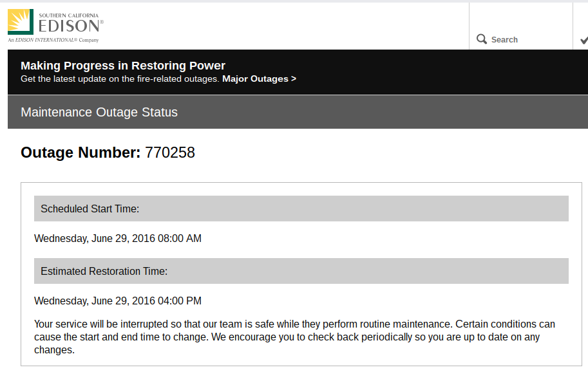
Task: Click the routine maintenance explanation paragraph
Action: pos(294,337)
